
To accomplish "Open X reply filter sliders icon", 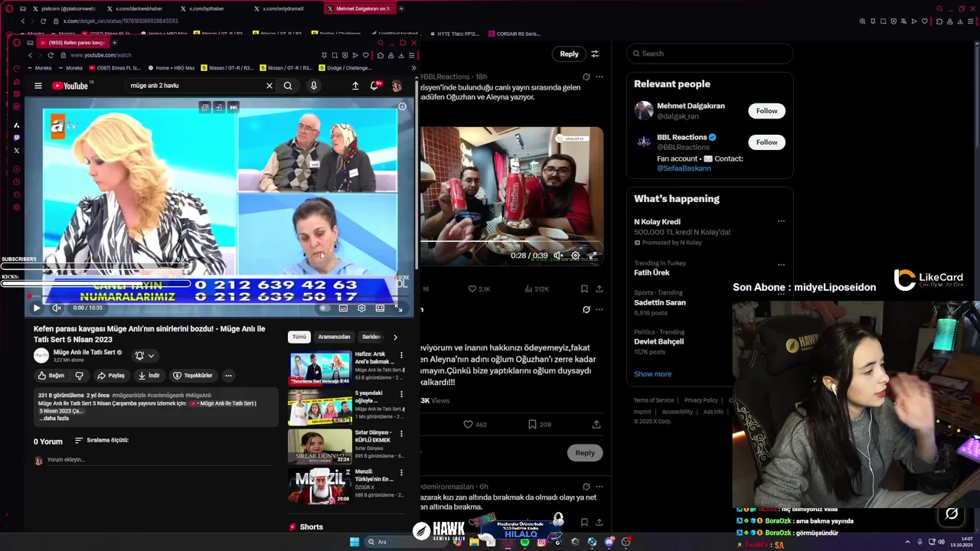I will (595, 54).
